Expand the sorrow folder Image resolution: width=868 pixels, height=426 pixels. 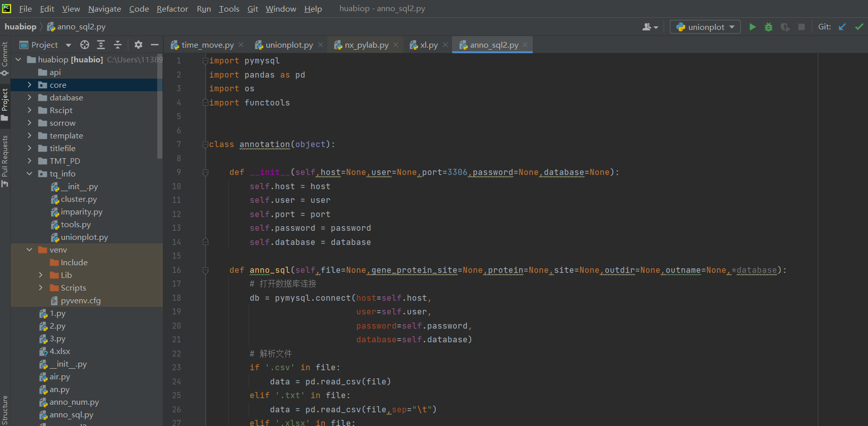point(29,123)
